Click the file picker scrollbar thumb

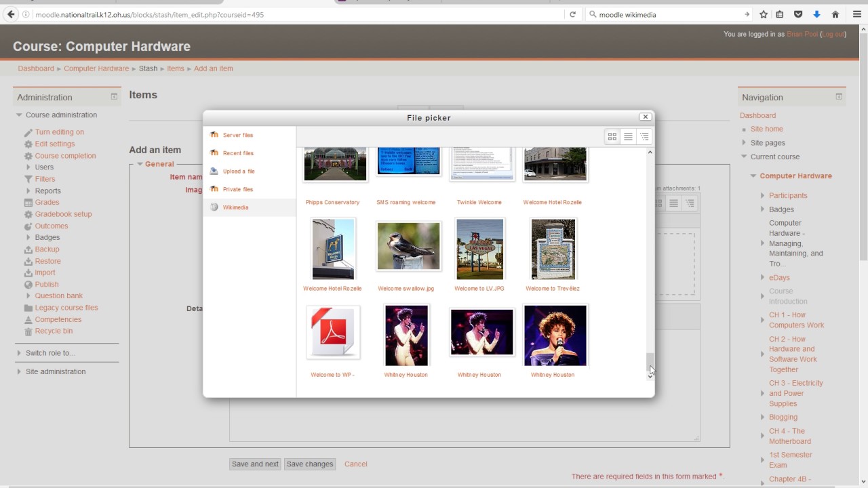pyautogui.click(x=650, y=363)
